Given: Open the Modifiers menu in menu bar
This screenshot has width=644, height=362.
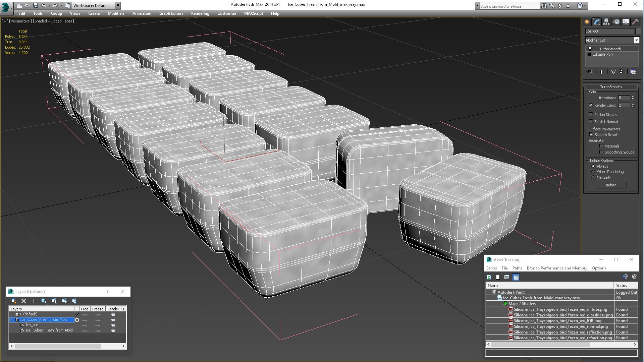Looking at the screenshot, I should [115, 13].
